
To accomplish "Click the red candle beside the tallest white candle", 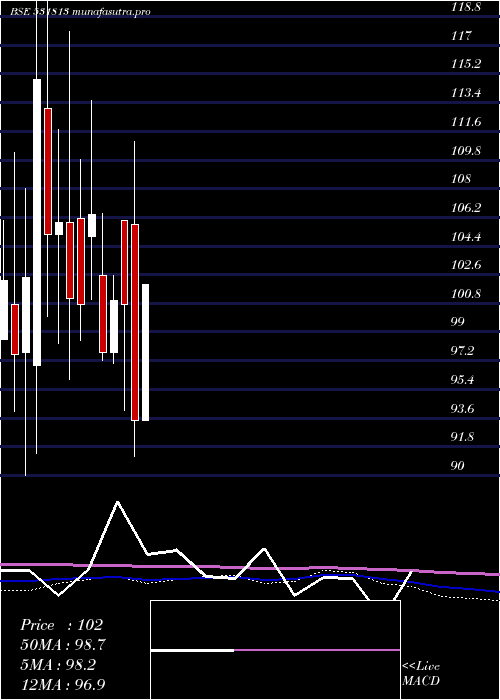I will [48, 171].
